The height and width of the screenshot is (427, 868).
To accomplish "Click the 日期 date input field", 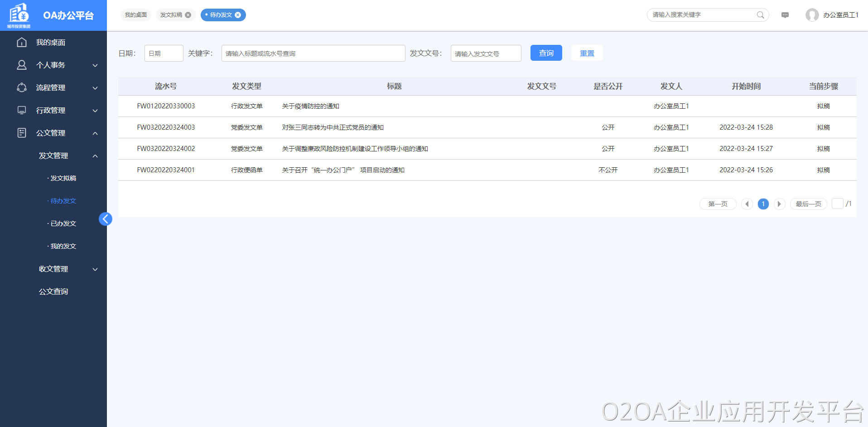I will [x=164, y=53].
